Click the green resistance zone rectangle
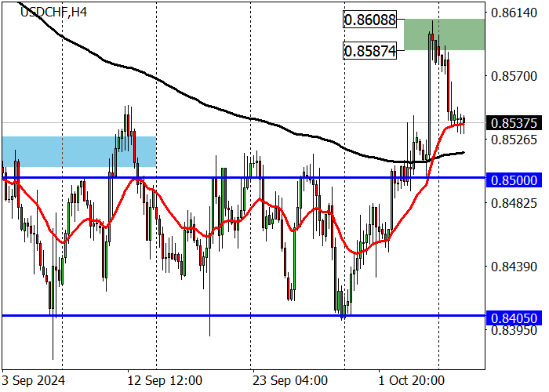The image size is (549, 392). pyautogui.click(x=445, y=34)
